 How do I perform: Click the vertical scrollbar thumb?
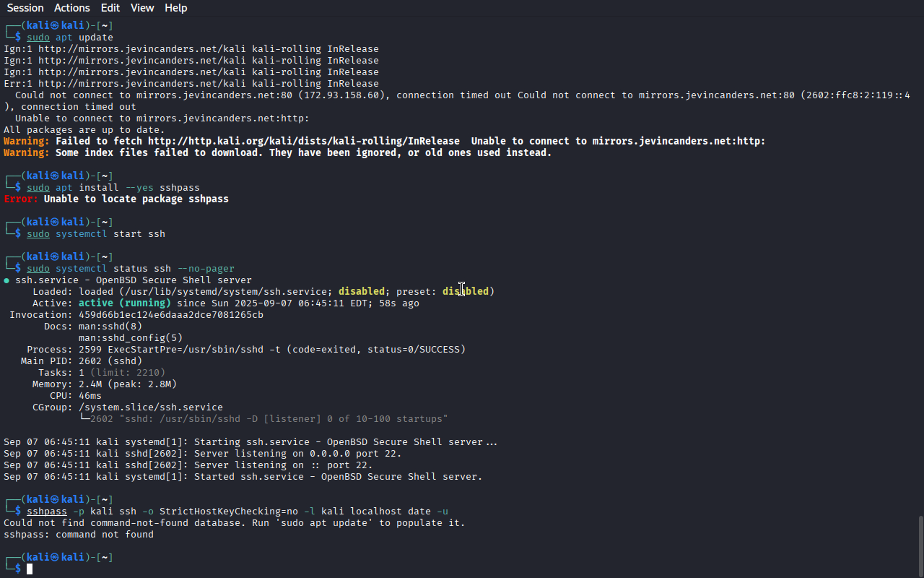920,545
